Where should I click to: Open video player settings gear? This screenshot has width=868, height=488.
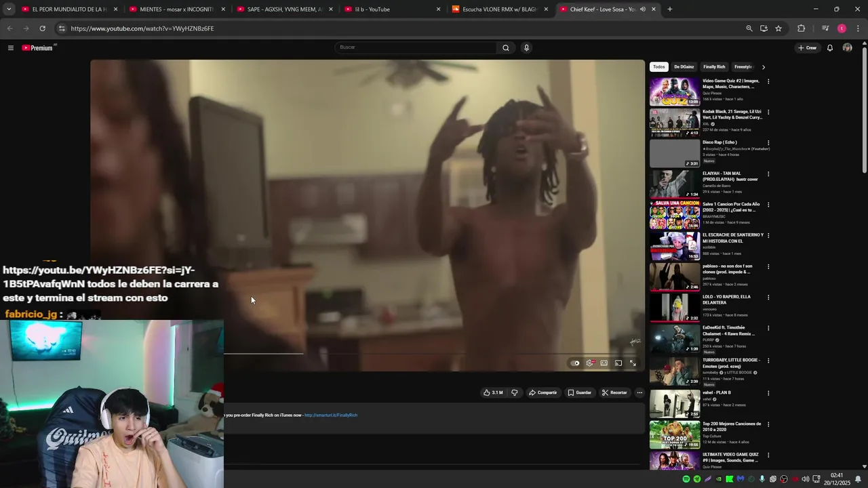[590, 363]
